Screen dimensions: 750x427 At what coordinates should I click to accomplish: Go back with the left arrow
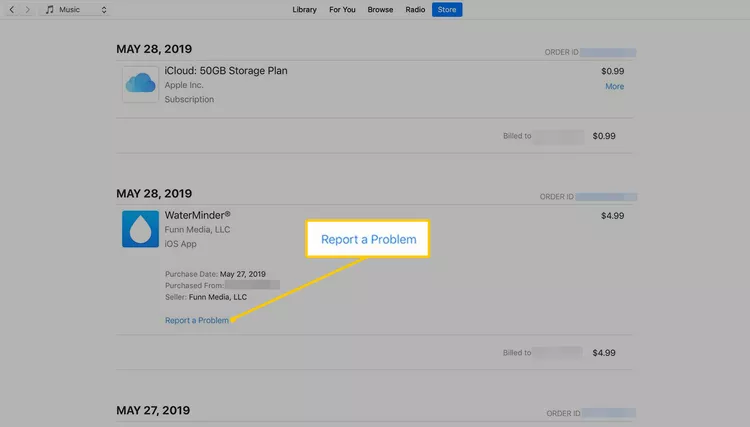12,10
